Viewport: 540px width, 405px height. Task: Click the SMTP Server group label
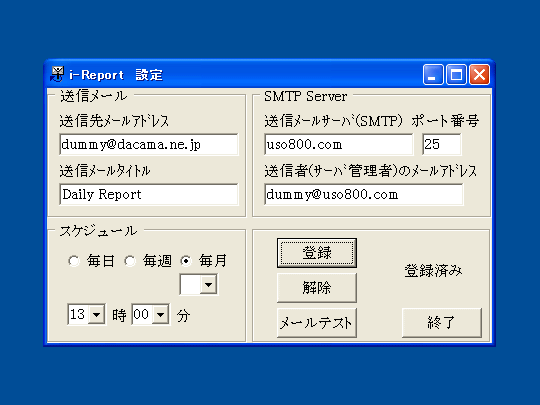(305, 96)
